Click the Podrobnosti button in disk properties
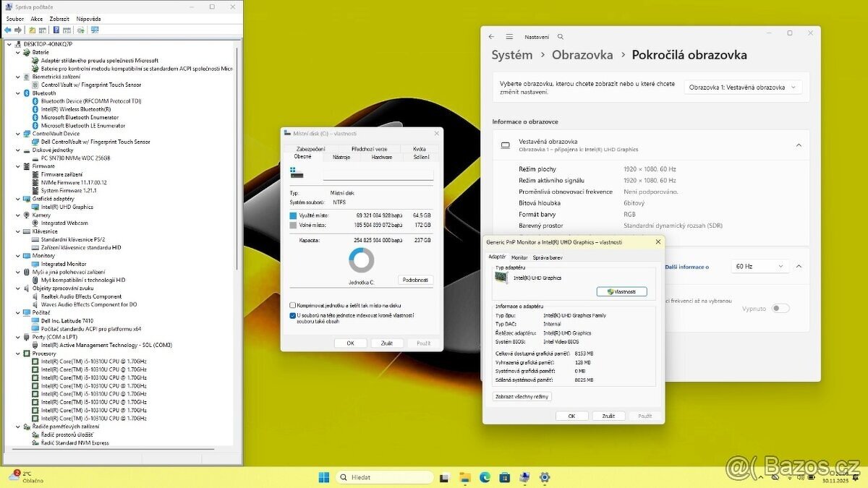The width and height of the screenshot is (868, 488). pyautogui.click(x=414, y=280)
